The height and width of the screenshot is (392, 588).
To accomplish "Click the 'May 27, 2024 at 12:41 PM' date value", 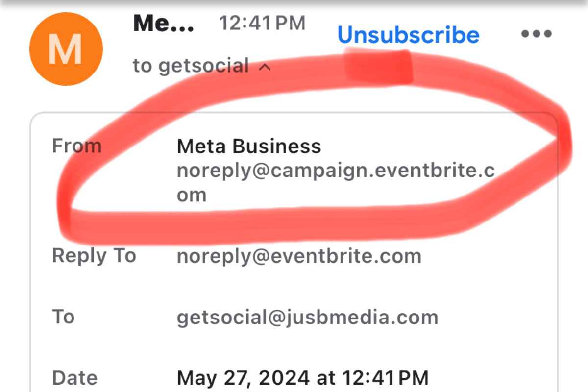I will [302, 378].
